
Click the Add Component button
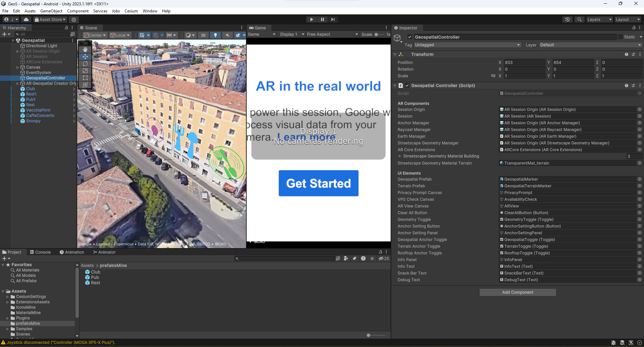click(x=517, y=292)
